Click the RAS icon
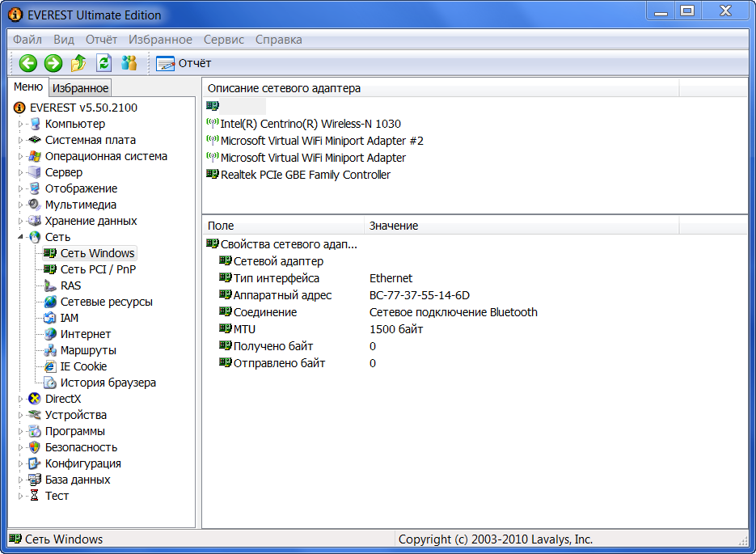This screenshot has width=756, height=554. click(50, 285)
